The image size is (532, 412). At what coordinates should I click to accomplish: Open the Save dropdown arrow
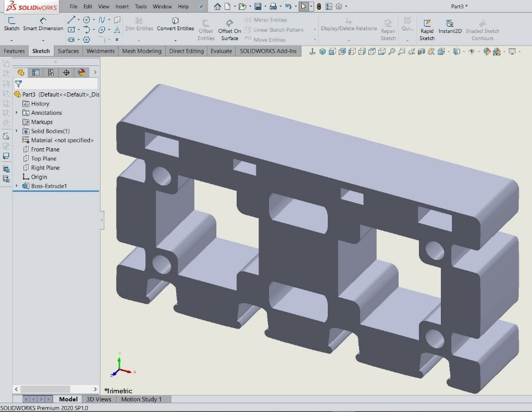[265, 6]
